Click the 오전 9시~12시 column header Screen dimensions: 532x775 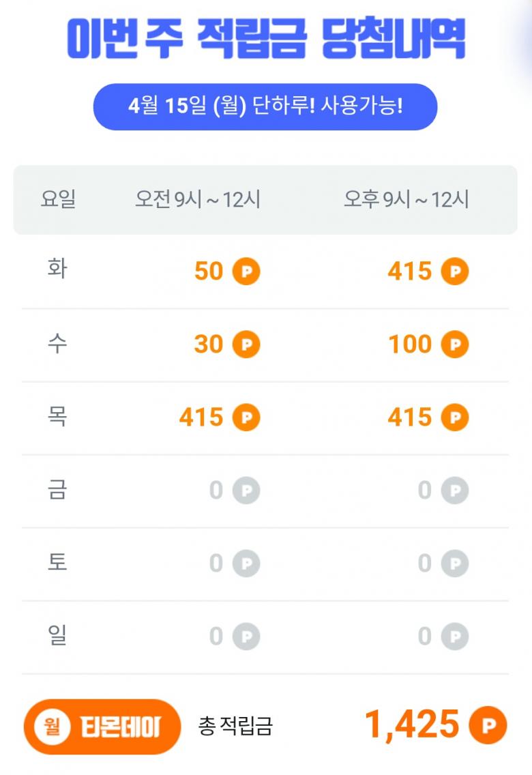coord(198,200)
